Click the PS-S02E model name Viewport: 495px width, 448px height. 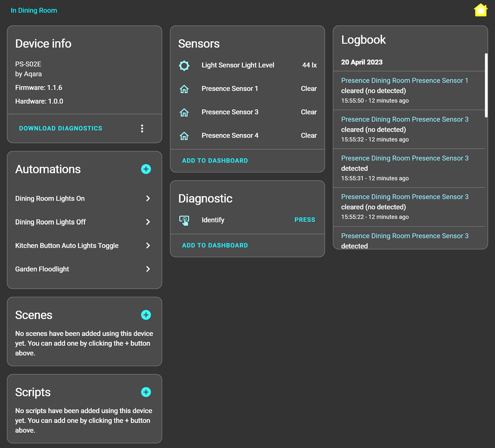pyautogui.click(x=28, y=64)
